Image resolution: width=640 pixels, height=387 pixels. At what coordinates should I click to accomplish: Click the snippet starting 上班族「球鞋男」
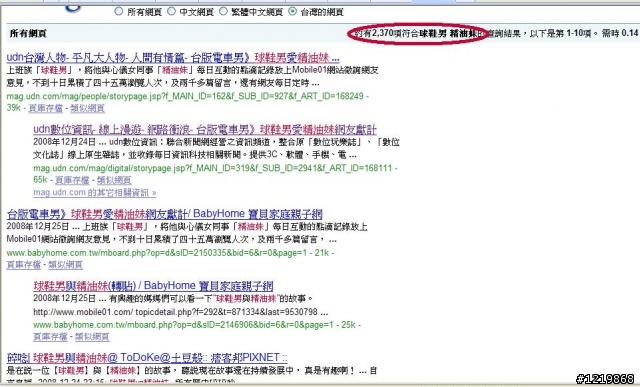pyautogui.click(x=192, y=76)
